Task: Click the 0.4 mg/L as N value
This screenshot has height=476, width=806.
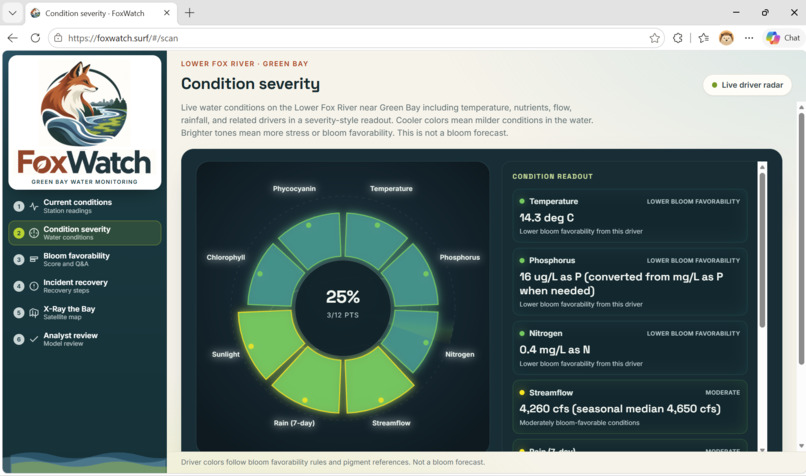Action: pyautogui.click(x=555, y=350)
